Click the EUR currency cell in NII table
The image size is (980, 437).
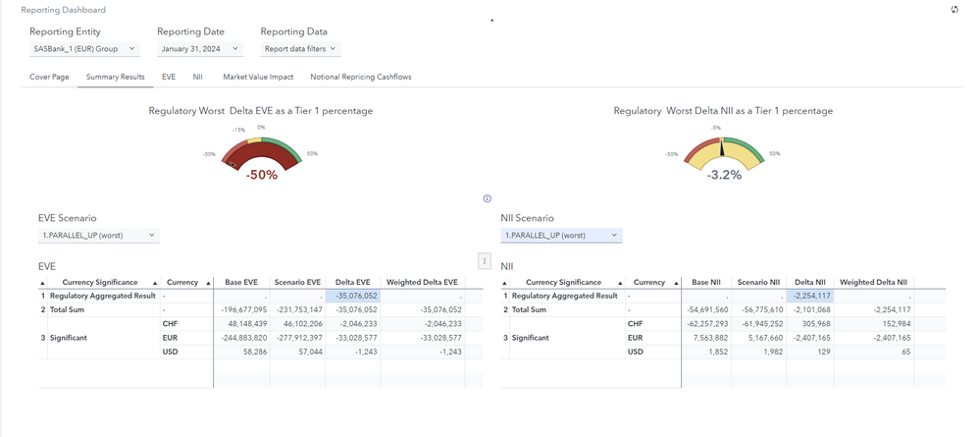coord(652,338)
